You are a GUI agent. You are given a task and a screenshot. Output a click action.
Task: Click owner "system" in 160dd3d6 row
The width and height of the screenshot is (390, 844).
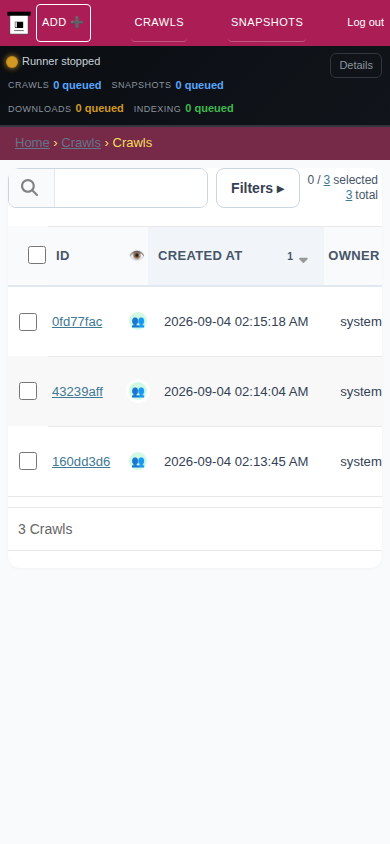pos(361,462)
